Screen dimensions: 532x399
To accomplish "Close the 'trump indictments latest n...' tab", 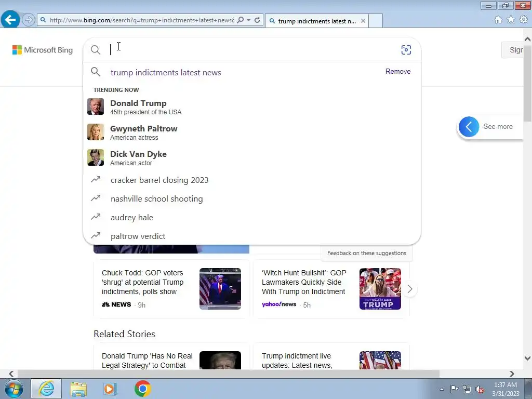I will (x=363, y=21).
